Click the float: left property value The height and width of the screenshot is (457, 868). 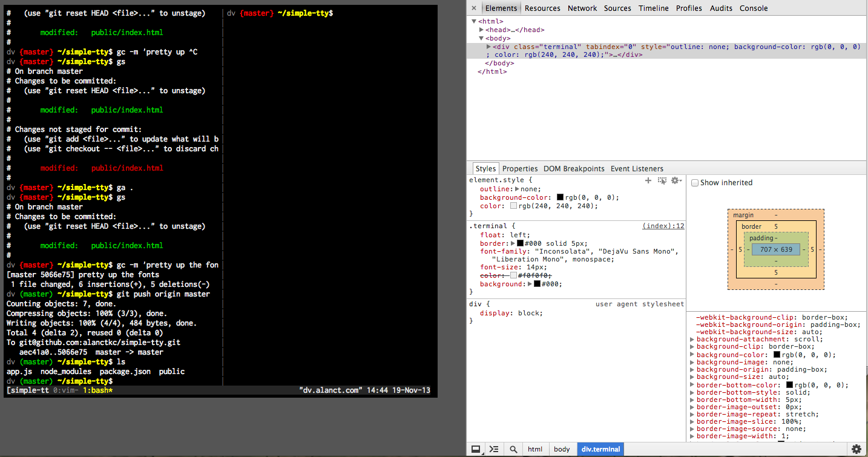(x=519, y=235)
